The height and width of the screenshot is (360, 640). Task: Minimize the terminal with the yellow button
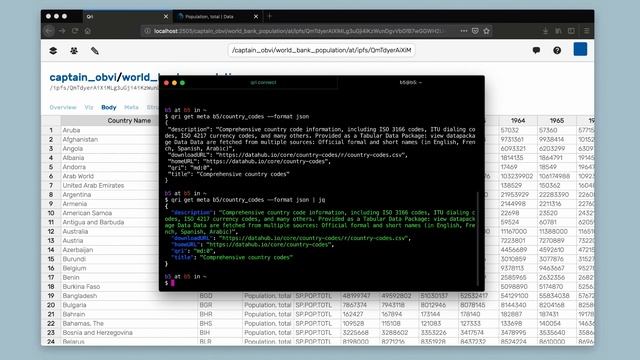point(174,83)
